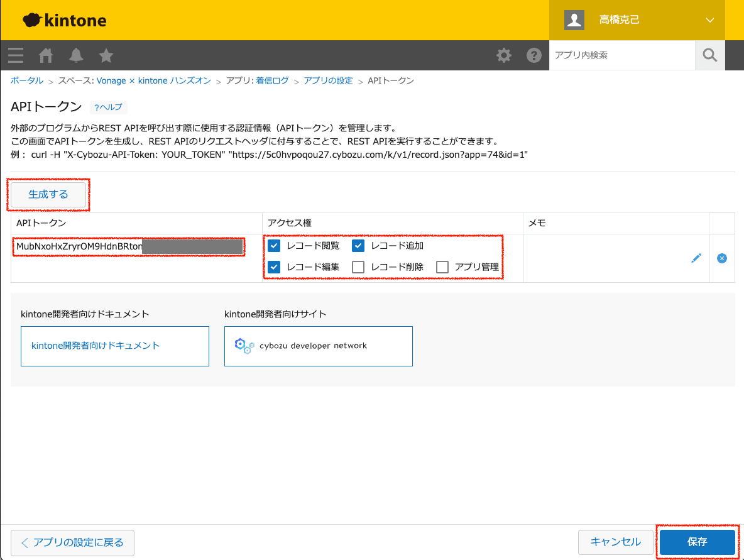Open kintone開発者向けドキュメント link box
Viewport: 744px width, 560px height.
(115, 346)
